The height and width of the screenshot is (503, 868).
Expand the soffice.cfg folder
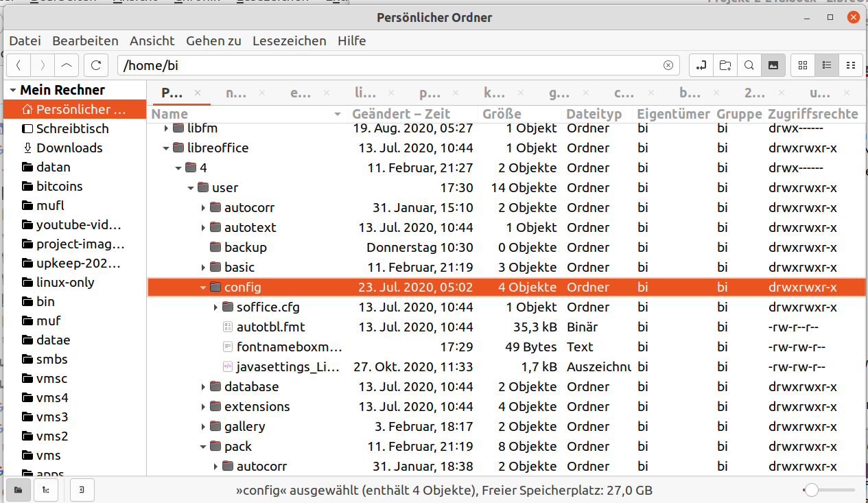tap(216, 307)
